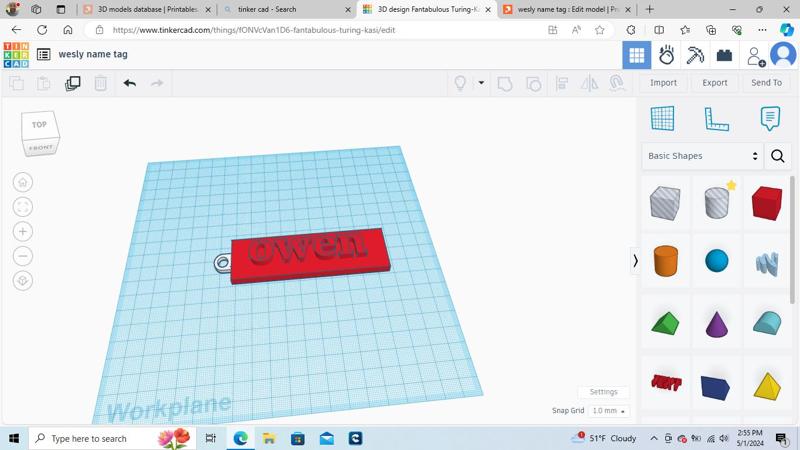Select the Ruler tool icon
The height and width of the screenshot is (450, 800).
pyautogui.click(x=716, y=119)
